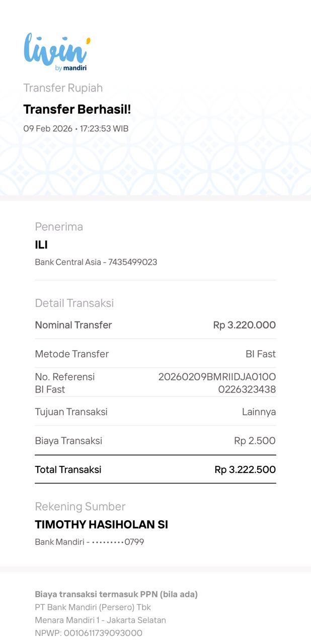This screenshot has height=644, width=311.
Task: Click the PPN transaction fee disclaimer
Action: coord(116,594)
